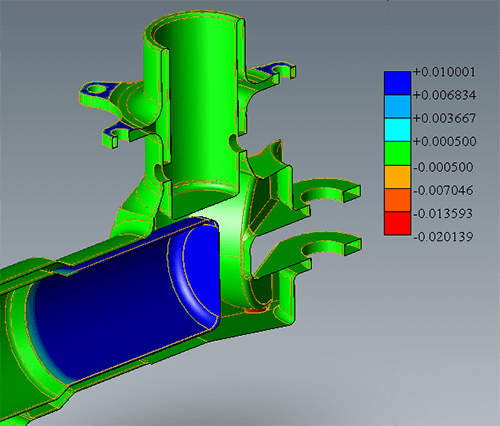The image size is (500, 426).
Task: Click the light orange legend swatch
Action: pos(397,177)
